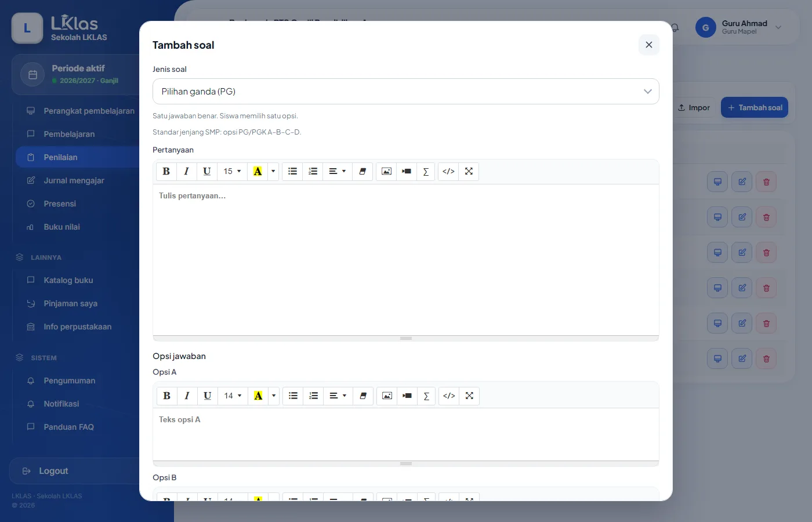Apply yellow highlight color in Opsi A toolbar

click(258, 396)
